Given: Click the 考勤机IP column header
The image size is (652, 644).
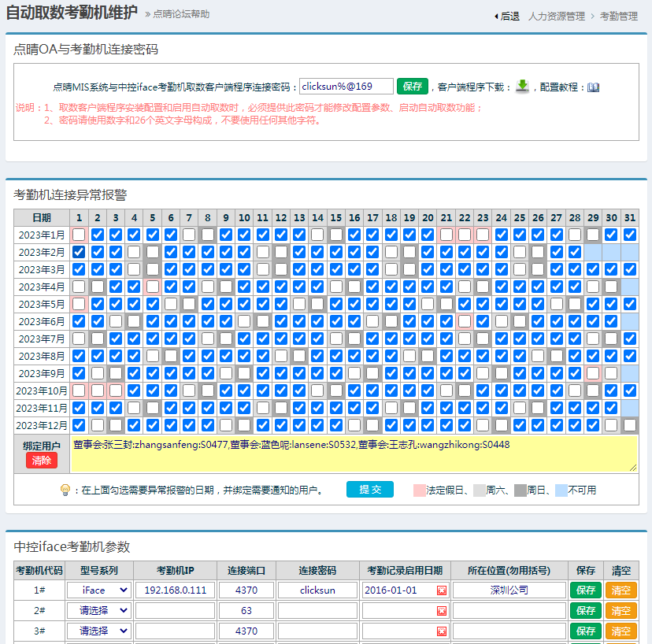Looking at the screenshot, I should [175, 571].
